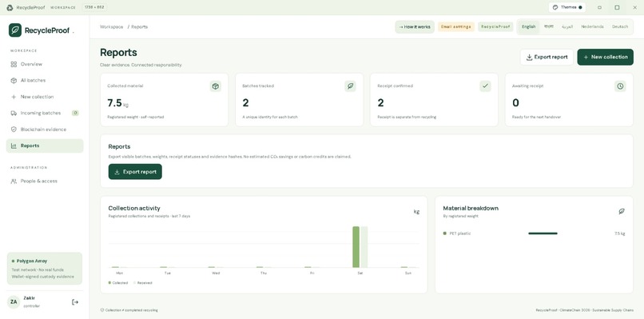Go to Blockchain evidence page
The image size is (644, 319).
tap(45, 130)
